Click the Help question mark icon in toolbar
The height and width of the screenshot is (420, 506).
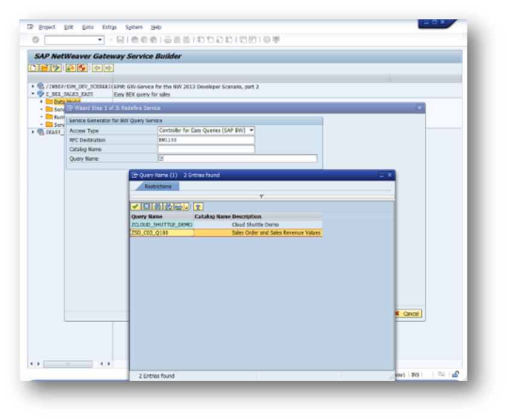coord(266,40)
